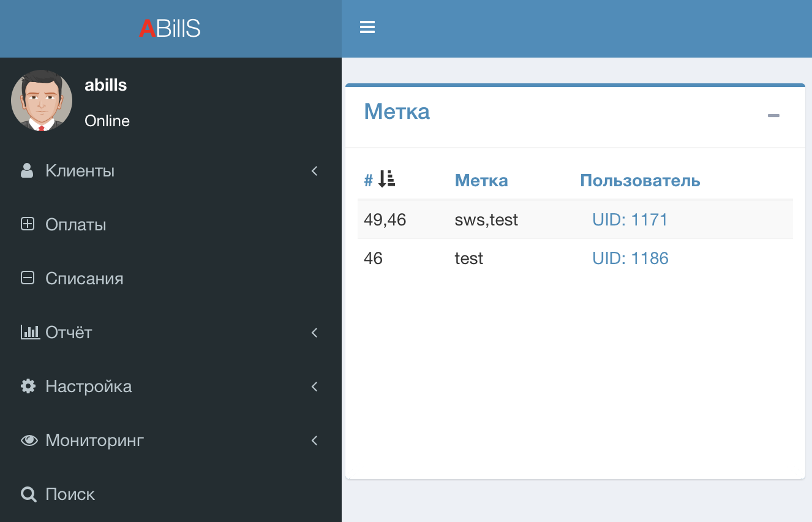Click the Настройка gear icon
The height and width of the screenshot is (522, 812).
coord(28,387)
